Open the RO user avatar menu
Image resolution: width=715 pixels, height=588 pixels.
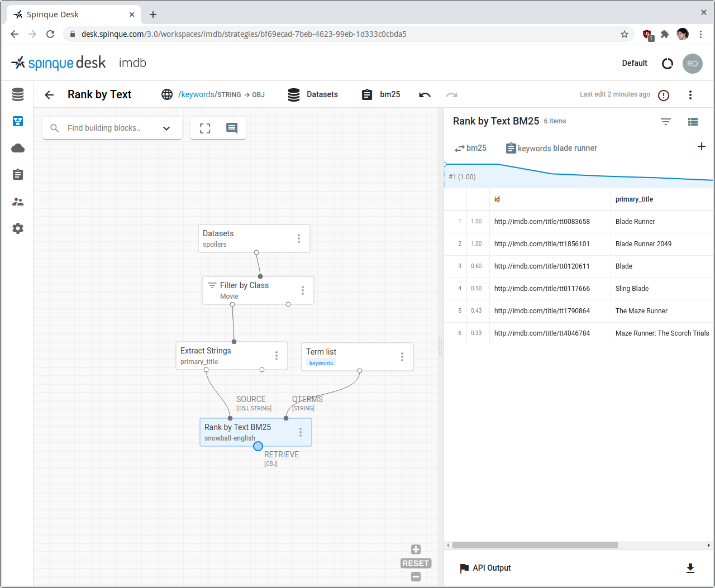[x=693, y=64]
